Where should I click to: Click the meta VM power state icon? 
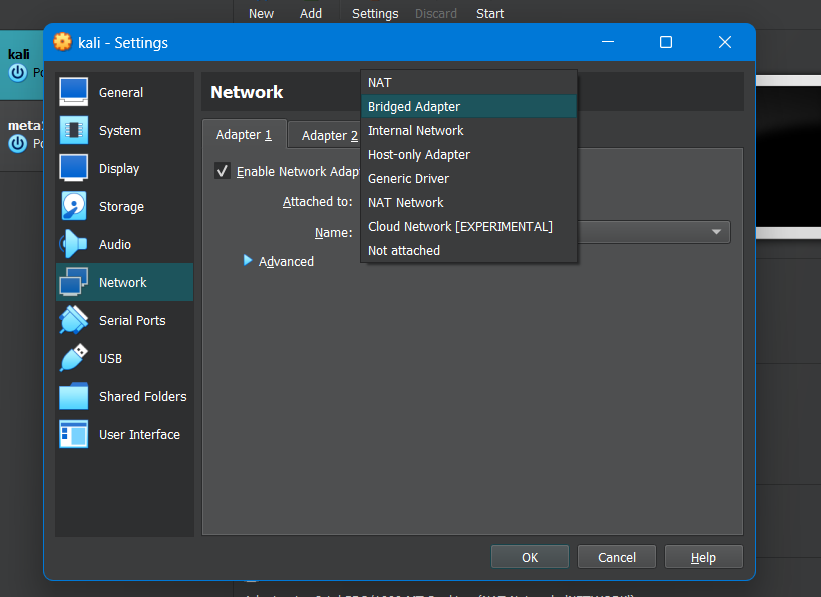[x=17, y=143]
